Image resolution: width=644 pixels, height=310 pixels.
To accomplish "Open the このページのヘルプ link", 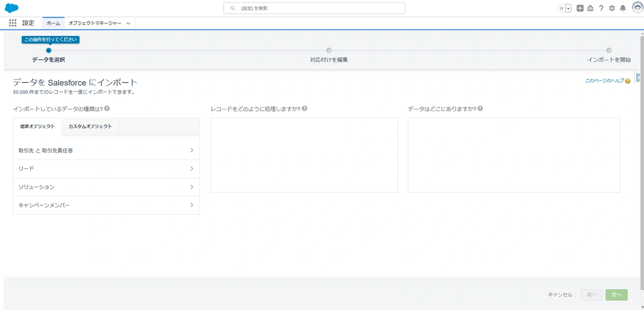I will (605, 81).
